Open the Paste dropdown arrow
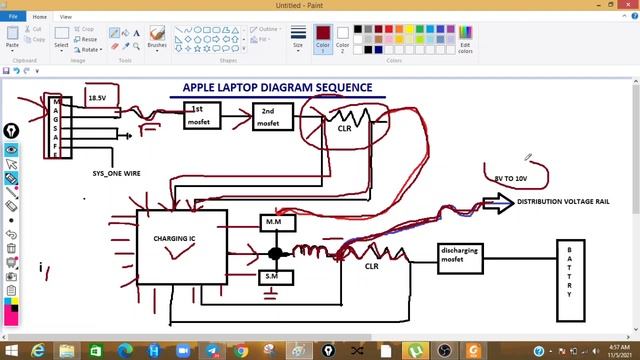This screenshot has height=360, width=640. [12, 51]
